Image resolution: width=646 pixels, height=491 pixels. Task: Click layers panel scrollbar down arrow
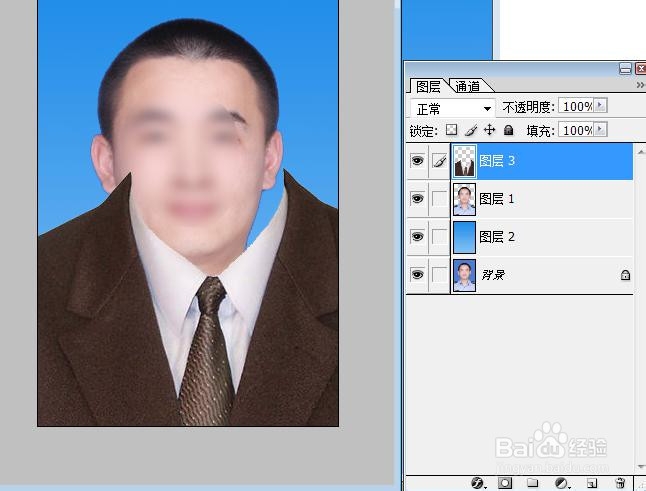[640, 467]
